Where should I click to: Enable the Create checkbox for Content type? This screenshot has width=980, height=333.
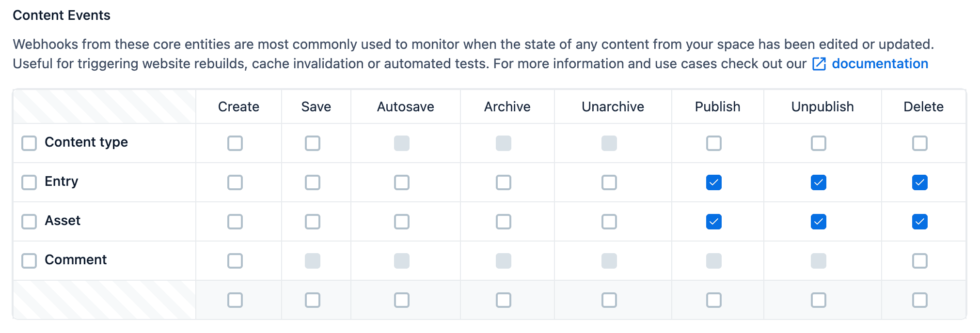point(236,143)
